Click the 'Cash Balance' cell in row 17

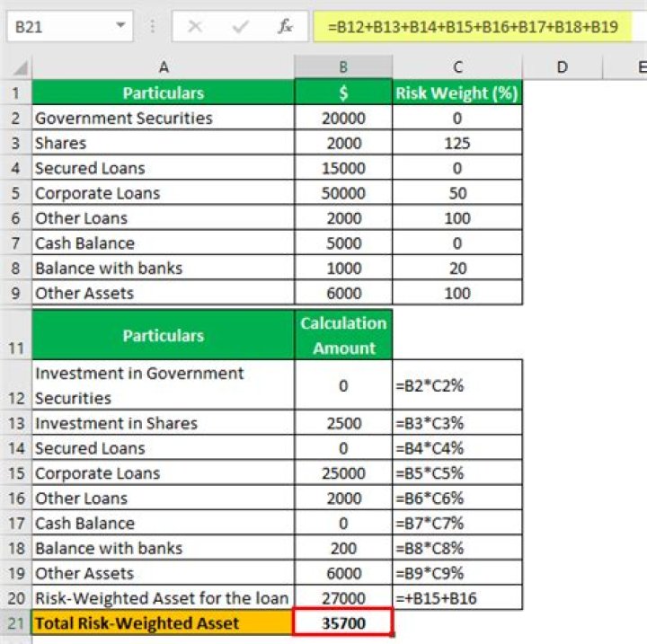click(164, 523)
